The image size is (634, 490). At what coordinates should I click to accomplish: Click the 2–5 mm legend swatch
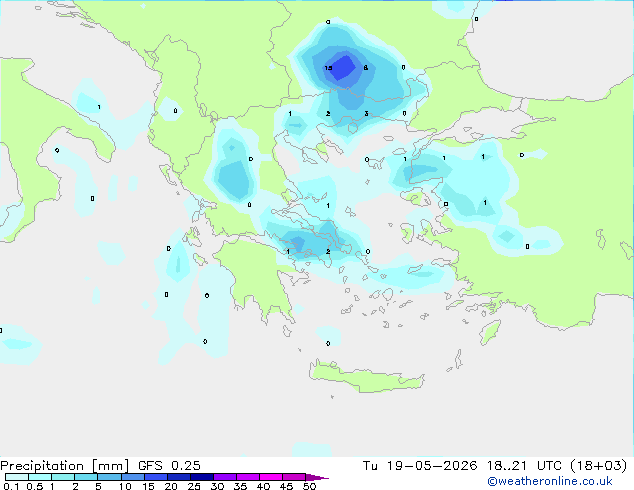tap(86, 477)
